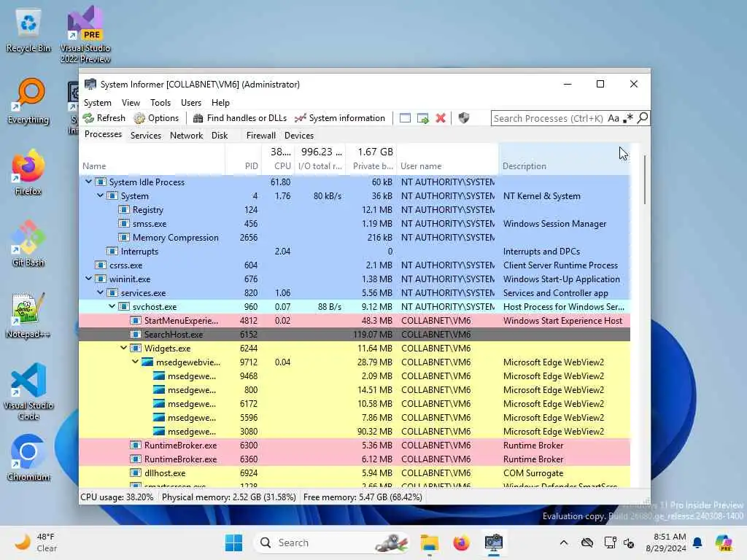Open Chromium desktop shortcut
747x560 pixels.
28,458
